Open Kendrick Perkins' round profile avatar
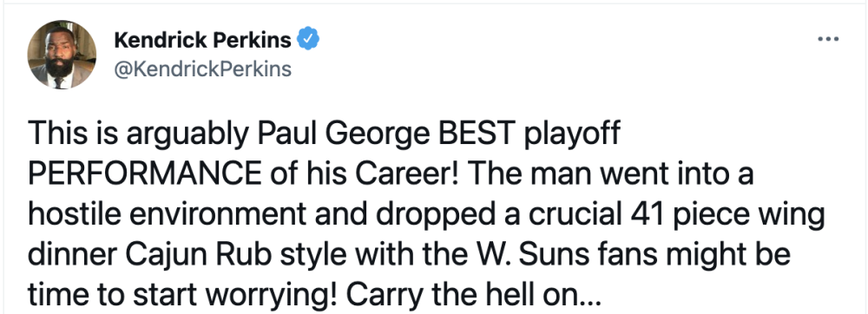Viewport: 868px width, 314px height. (62, 54)
